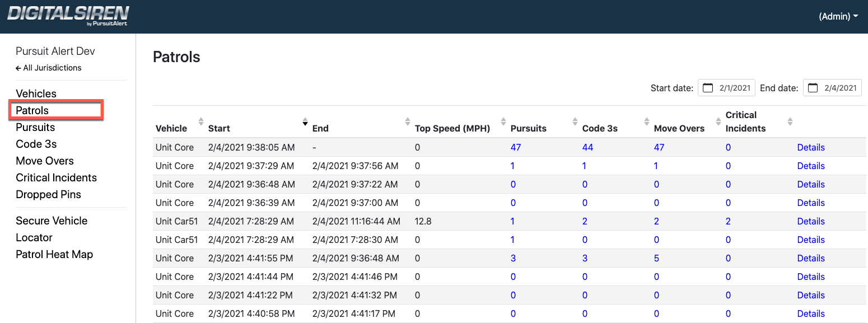Screen dimensions: 868x323
Task: Navigate to Dropped Pins section
Action: [48, 194]
